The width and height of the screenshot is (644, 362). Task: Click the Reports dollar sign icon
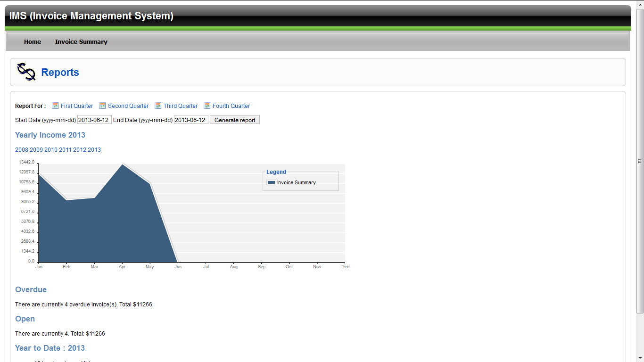pos(26,72)
